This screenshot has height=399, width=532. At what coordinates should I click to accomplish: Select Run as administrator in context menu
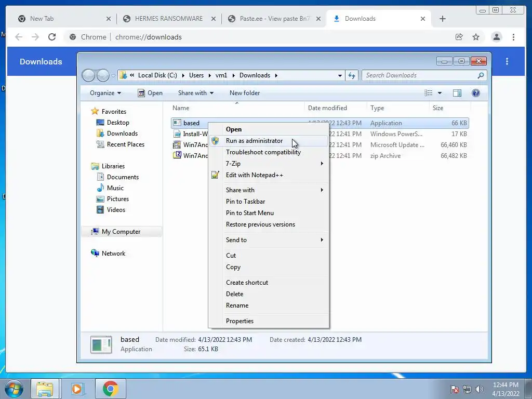[x=268, y=141]
